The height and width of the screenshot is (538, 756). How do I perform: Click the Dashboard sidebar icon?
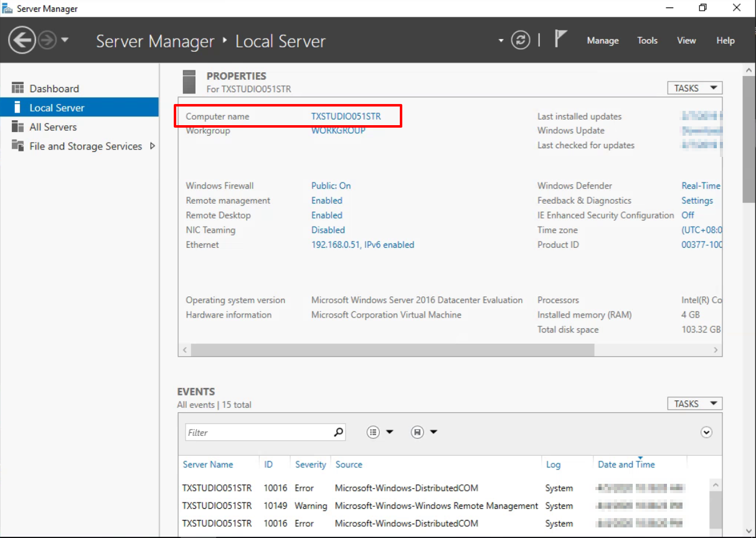click(x=17, y=88)
